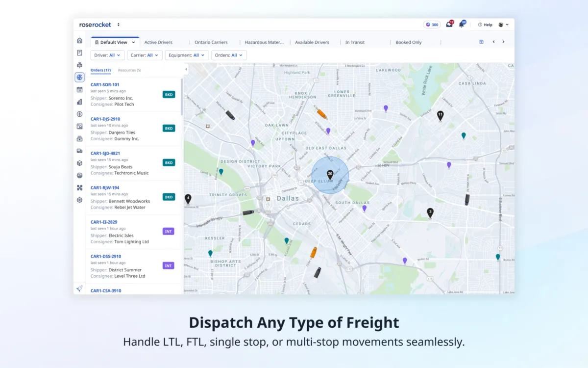
Task: Open the settings gear in the sidebar
Action: pos(79,200)
